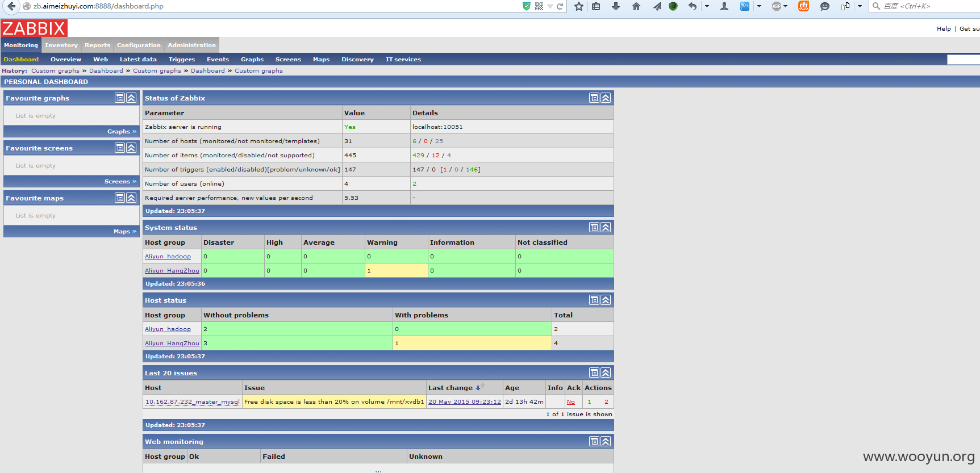Click the orange shopping toolbar icon
Viewport: 980px width, 473px height.
coord(803,6)
